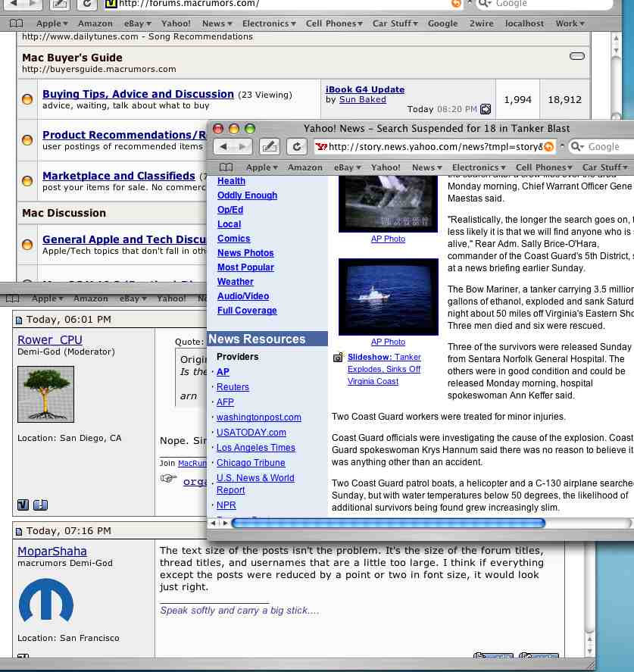Click Rower_CPU tree avatar image
This screenshot has width=634, height=672.
tap(45, 394)
